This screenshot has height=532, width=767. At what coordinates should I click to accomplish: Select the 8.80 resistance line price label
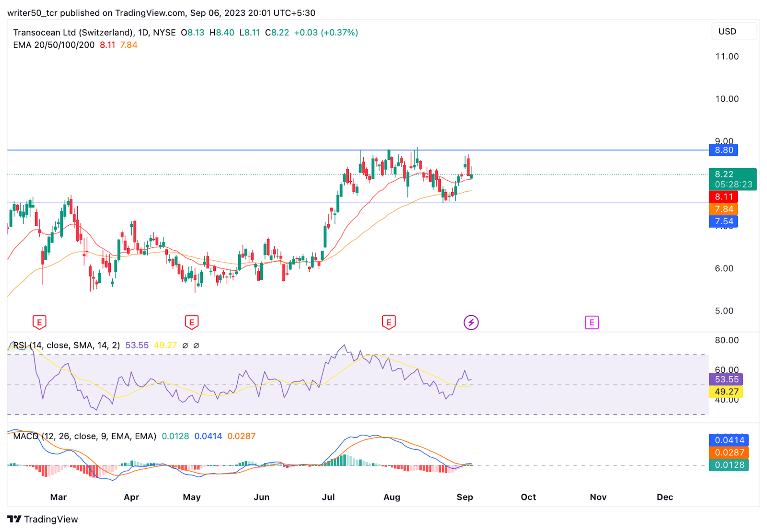(x=723, y=150)
